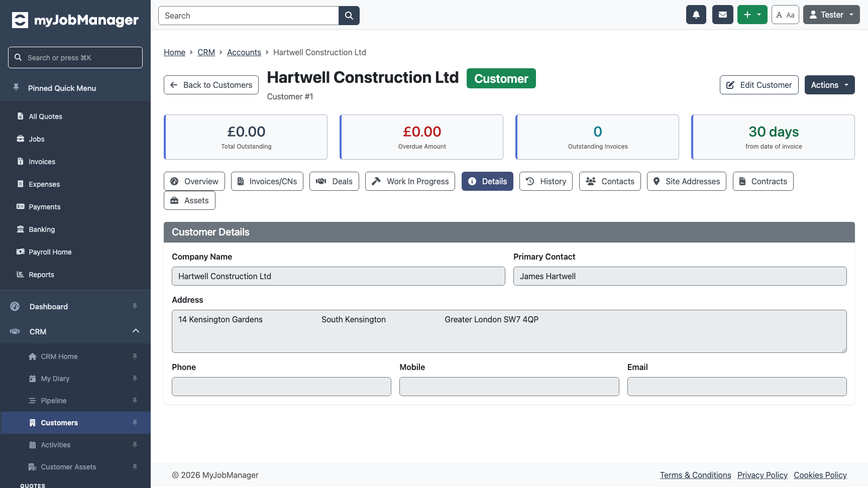Click sidebar 'Search or press ⌘K' box
Screen dimensions: 868x488
[x=75, y=57]
